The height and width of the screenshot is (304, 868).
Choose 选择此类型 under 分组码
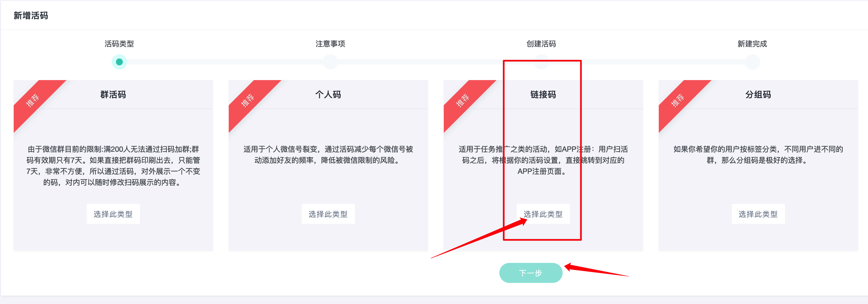(758, 214)
